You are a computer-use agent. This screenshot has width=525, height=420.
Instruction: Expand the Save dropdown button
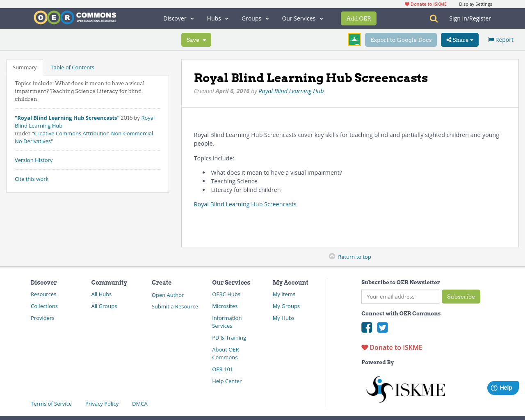pos(196,40)
